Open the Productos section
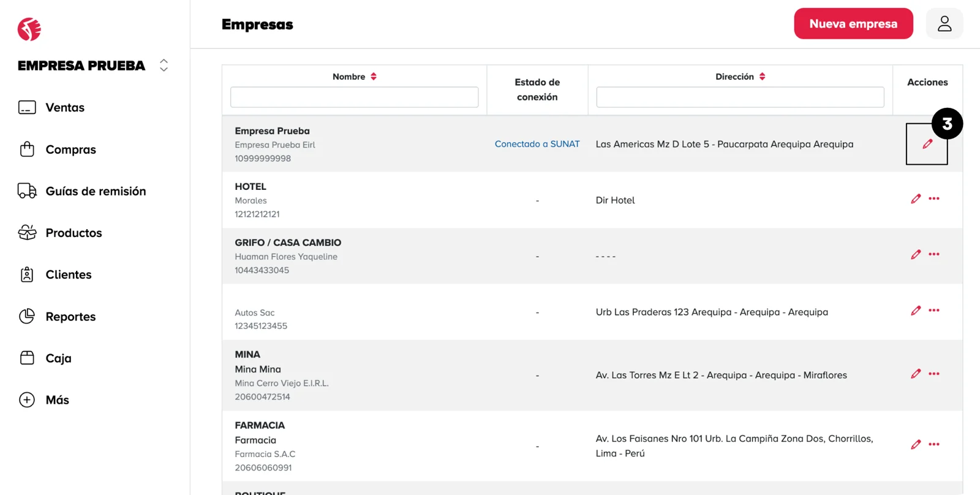The width and height of the screenshot is (980, 495). tap(73, 233)
